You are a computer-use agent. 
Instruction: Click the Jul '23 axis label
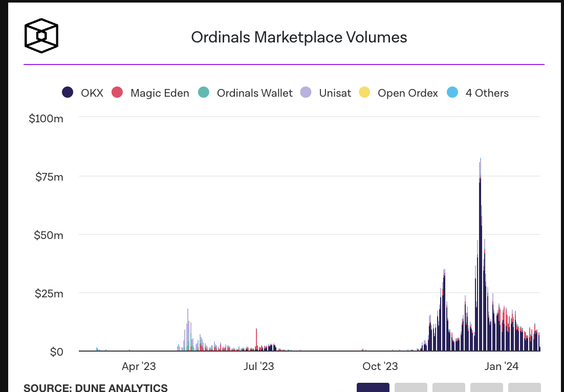(258, 366)
